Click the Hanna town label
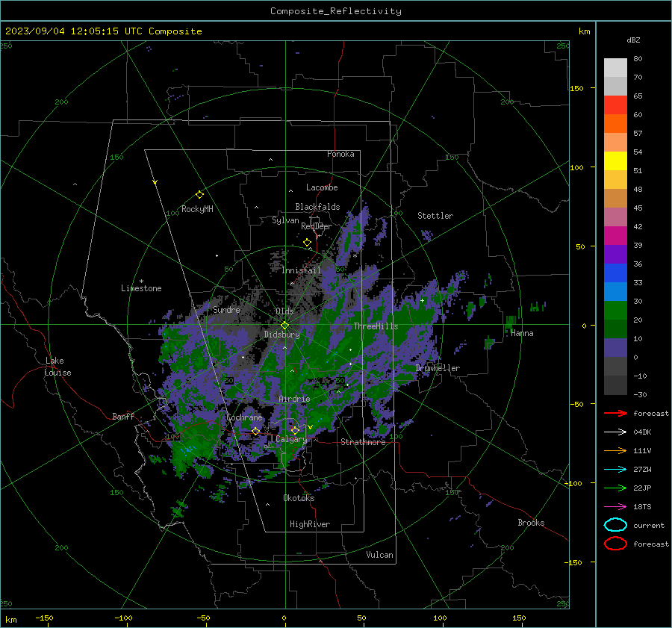Viewport: 672px width, 628px height. (522, 333)
